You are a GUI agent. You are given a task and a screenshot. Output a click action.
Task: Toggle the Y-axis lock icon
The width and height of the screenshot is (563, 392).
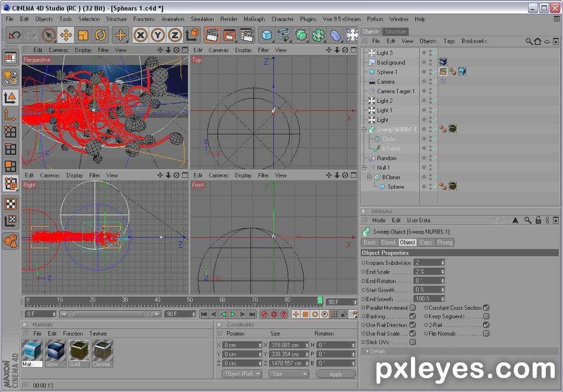[158, 35]
